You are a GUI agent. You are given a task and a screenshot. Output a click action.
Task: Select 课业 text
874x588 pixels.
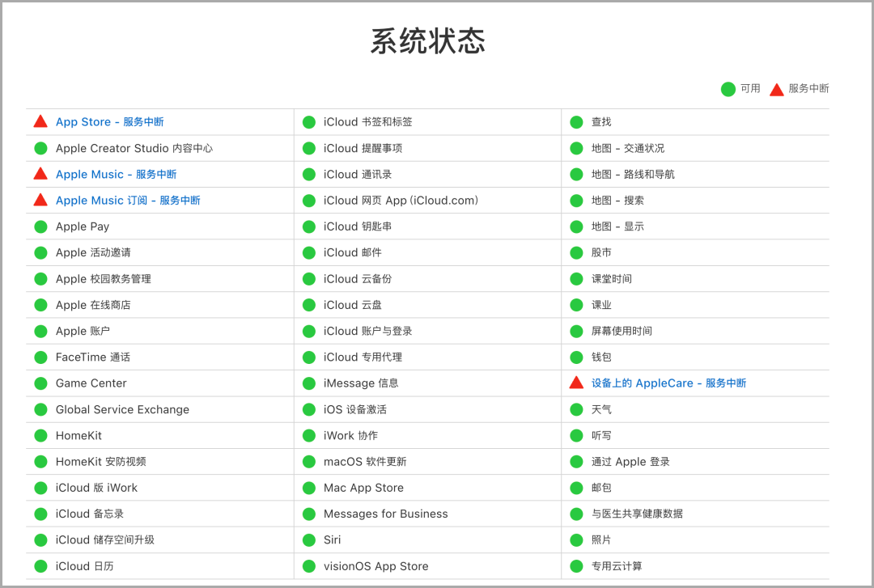point(601,306)
